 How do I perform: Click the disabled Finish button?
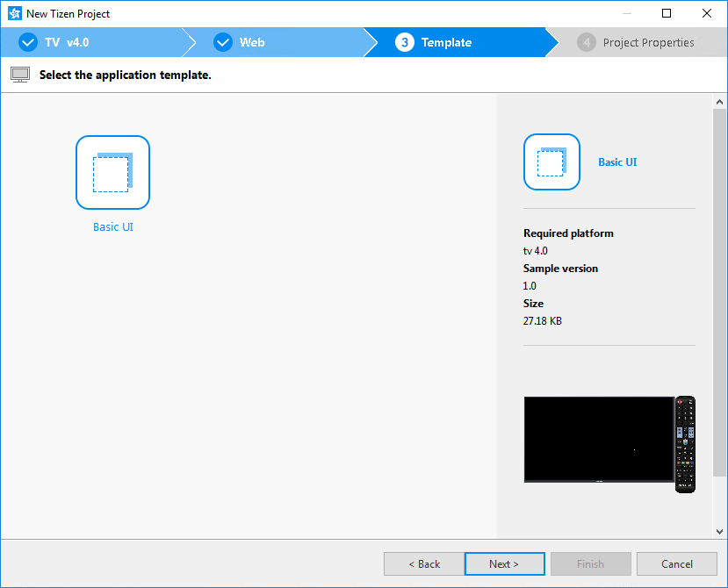click(590, 563)
